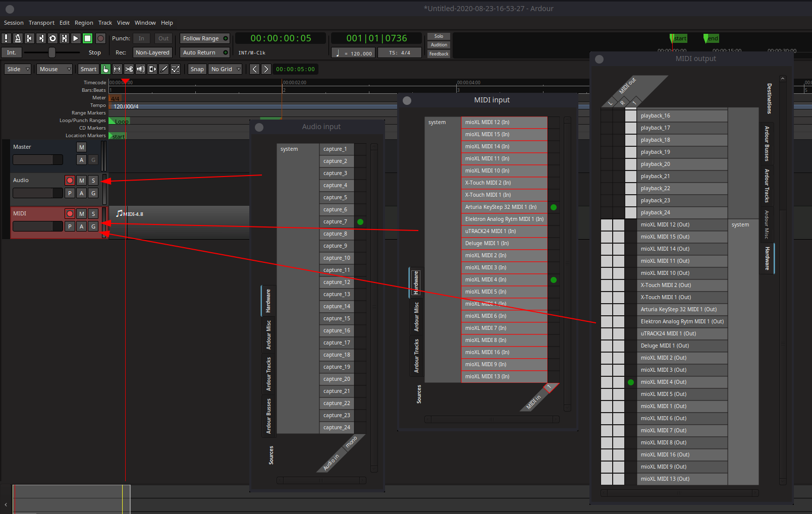Toggle Follow Range option
Screen dimensions: 812x514
click(205, 38)
